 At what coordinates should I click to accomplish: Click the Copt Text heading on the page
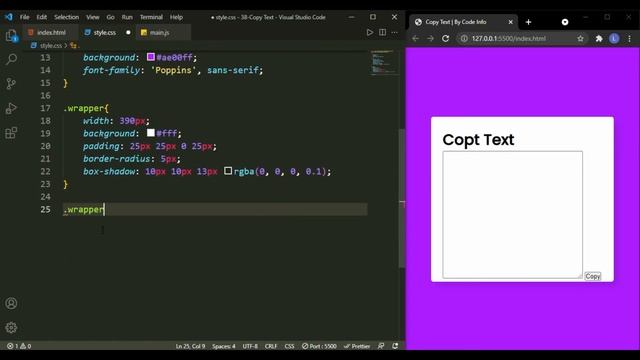(x=478, y=140)
